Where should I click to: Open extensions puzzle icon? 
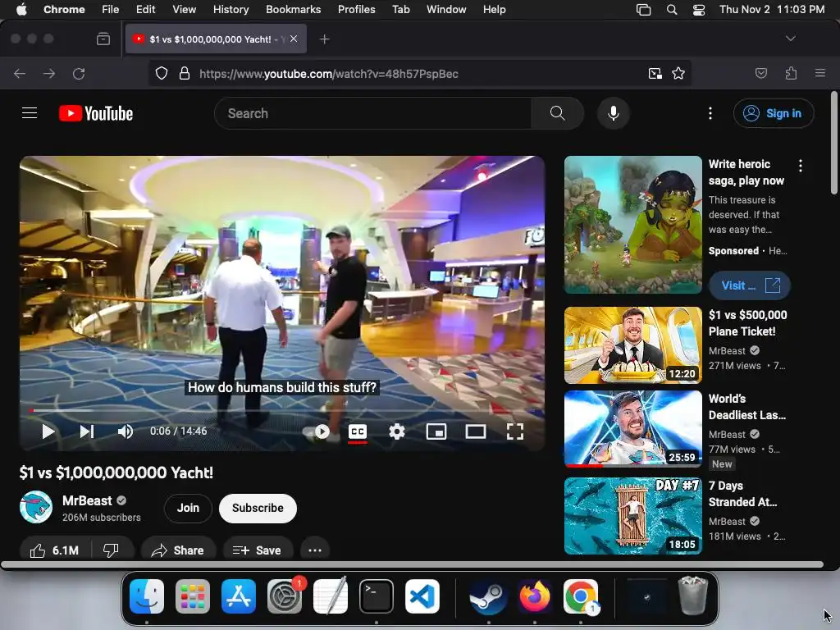792,73
